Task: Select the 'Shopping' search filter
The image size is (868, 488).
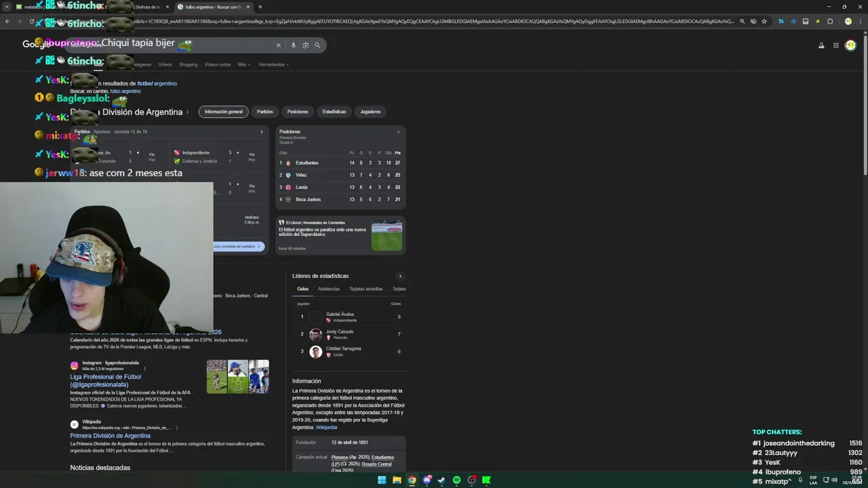Action: click(x=188, y=64)
